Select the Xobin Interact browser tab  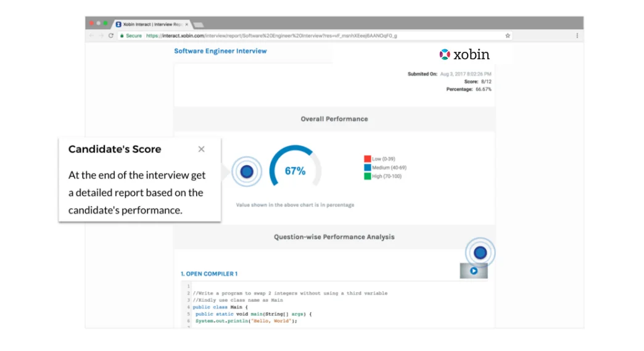[150, 24]
